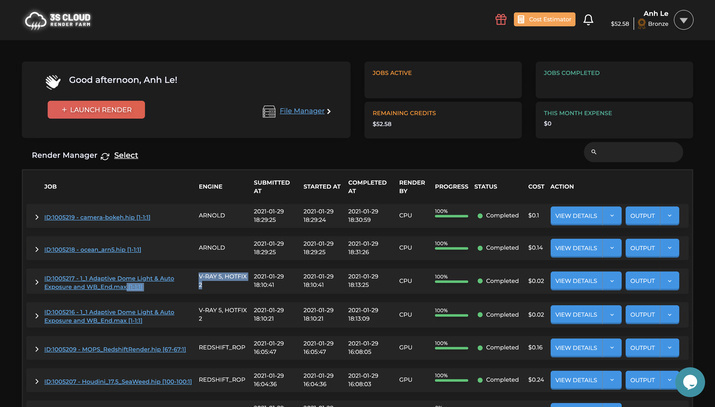
Task: Expand the Anh Le account dropdown
Action: [x=684, y=20]
